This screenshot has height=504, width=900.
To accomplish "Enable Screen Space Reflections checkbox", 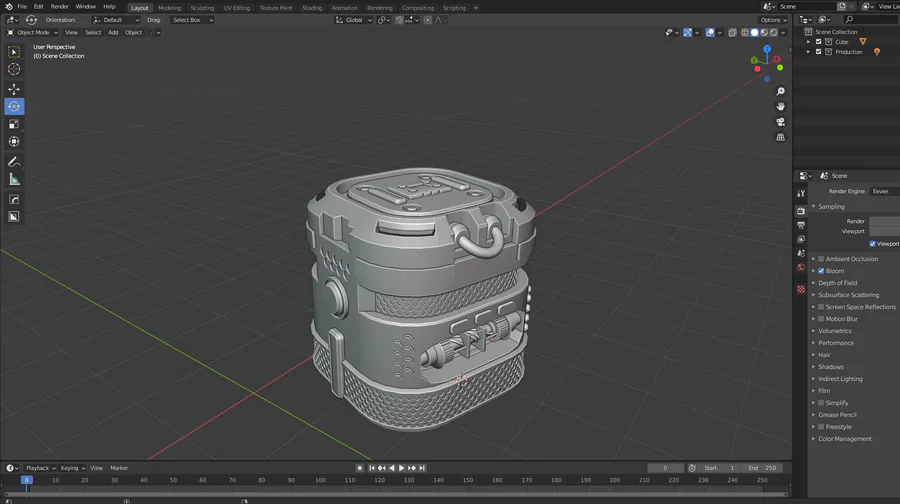I will 821,307.
